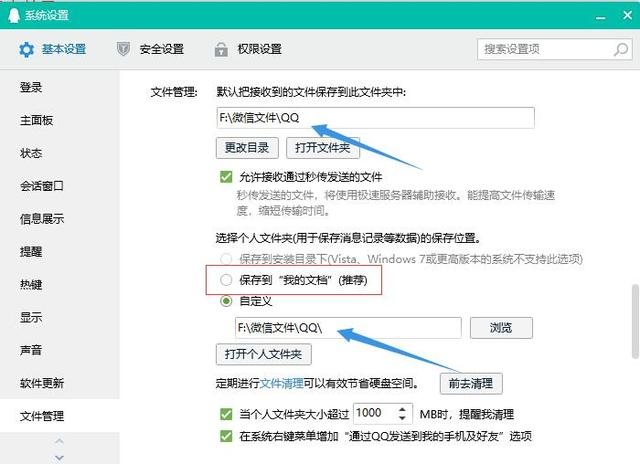
Task: Click the received files folder path field
Action: tap(376, 118)
